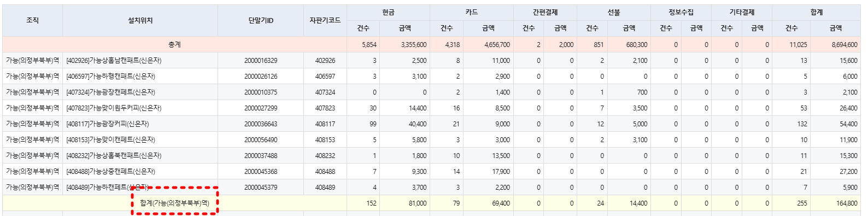Click subtotal total amount 164,800
The width and height of the screenshot is (868, 216).
pos(847,203)
